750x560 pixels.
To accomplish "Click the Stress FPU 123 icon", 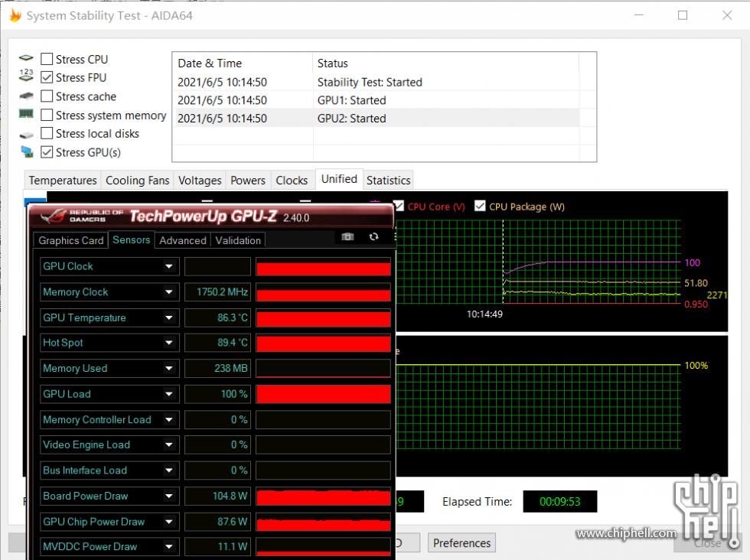I will click(26, 74).
